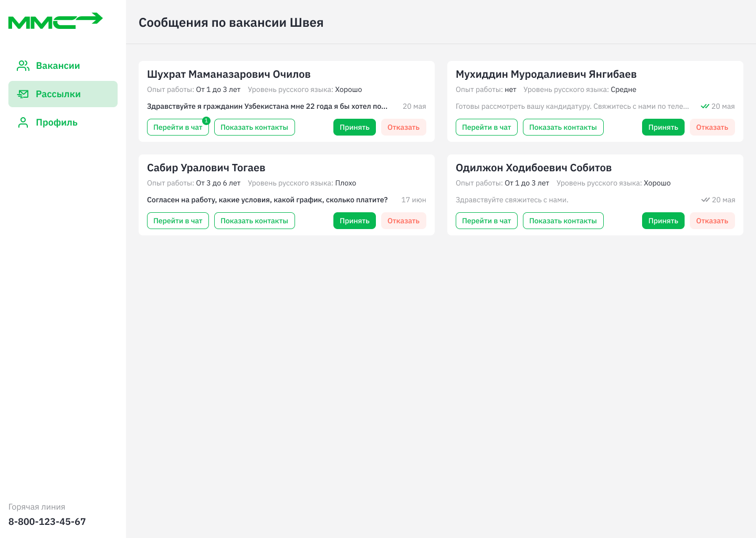
Task: Show contacts for Мухиддин Янгибаев
Action: [x=563, y=127]
